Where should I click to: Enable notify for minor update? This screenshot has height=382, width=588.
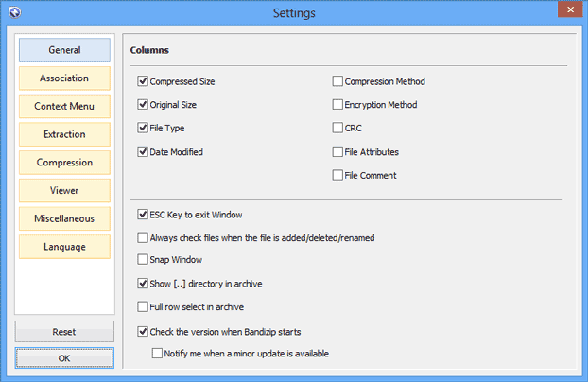pyautogui.click(x=157, y=354)
